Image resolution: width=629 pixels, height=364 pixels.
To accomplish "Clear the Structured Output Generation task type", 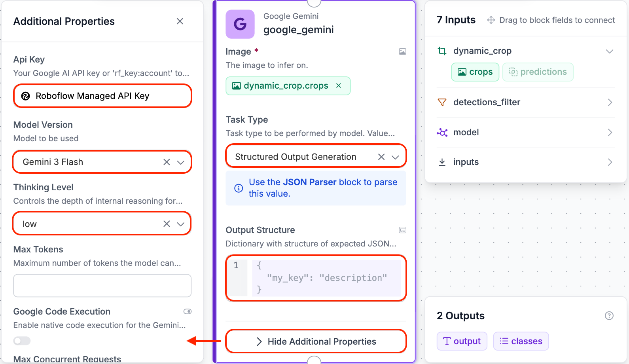I will (381, 157).
